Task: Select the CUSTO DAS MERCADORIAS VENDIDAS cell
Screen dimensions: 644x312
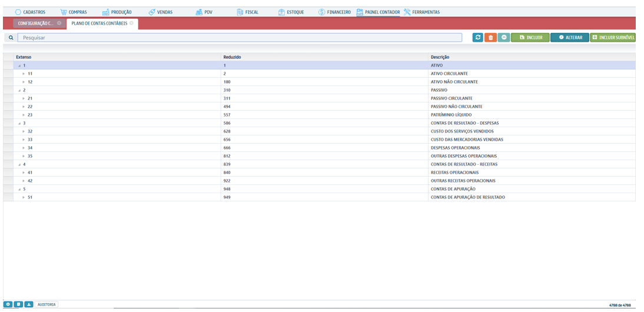Action: tap(532, 139)
